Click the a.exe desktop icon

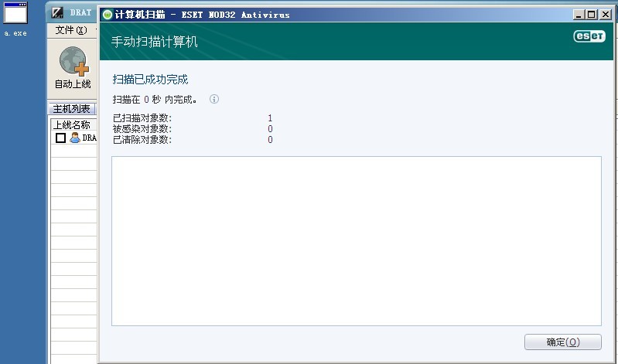[x=15, y=19]
